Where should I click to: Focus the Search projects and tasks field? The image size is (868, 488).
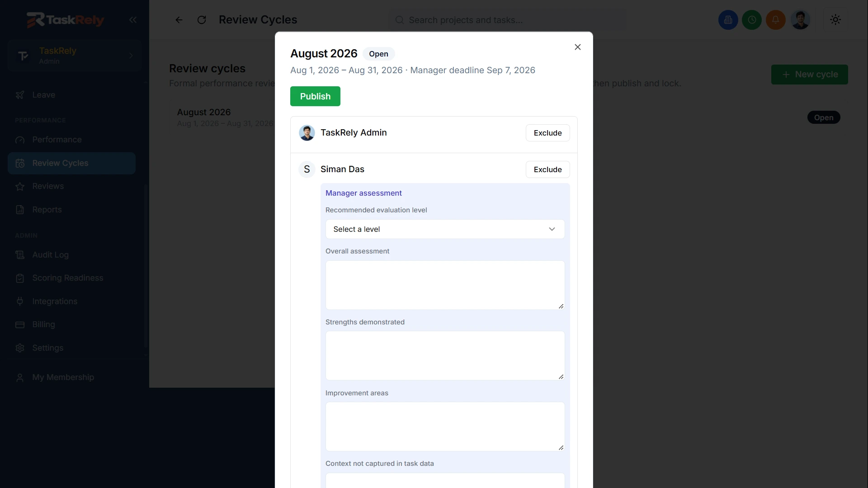click(507, 20)
